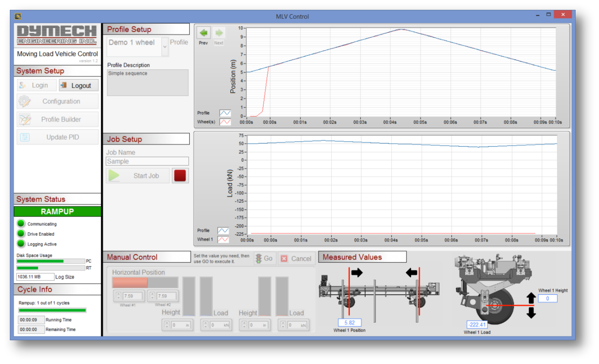Image resolution: width=599 pixels, height=364 pixels.
Task: Click the Next arrow above the position graph
Action: (x=219, y=33)
